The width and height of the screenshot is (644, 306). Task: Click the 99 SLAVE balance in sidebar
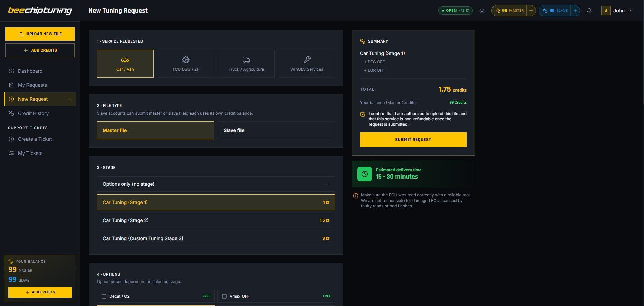tap(19, 280)
